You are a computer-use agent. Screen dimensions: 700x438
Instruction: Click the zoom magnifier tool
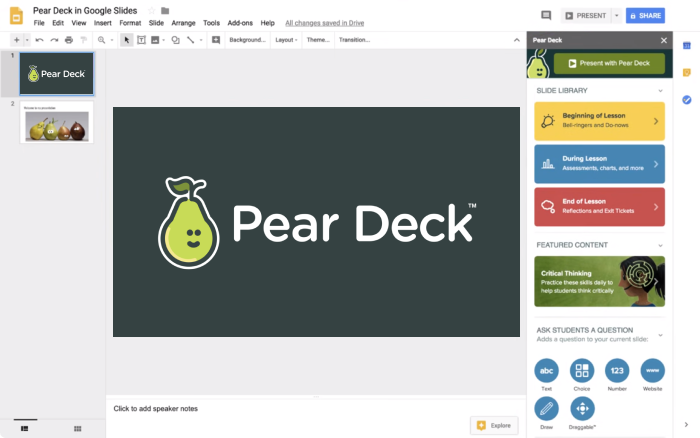click(101, 40)
